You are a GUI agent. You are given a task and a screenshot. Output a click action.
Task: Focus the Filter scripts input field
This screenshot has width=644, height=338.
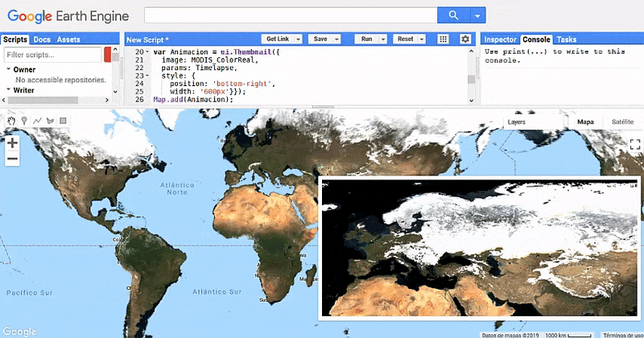[52, 55]
